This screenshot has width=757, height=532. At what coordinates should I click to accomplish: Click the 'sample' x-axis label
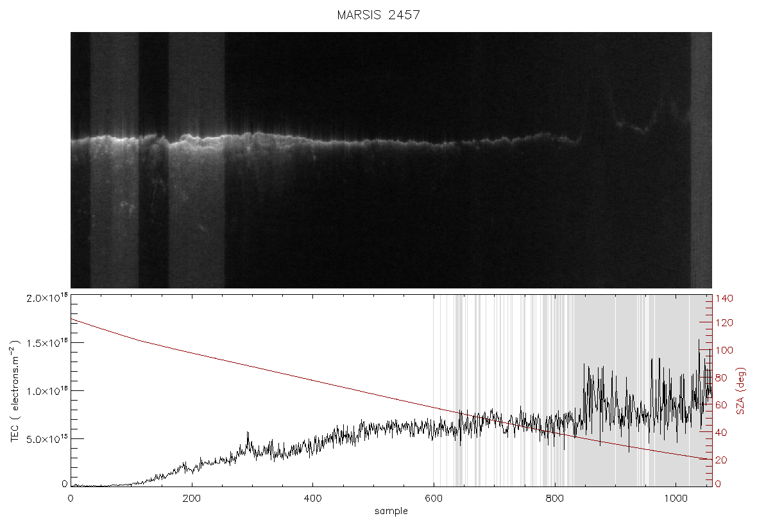coord(391,511)
